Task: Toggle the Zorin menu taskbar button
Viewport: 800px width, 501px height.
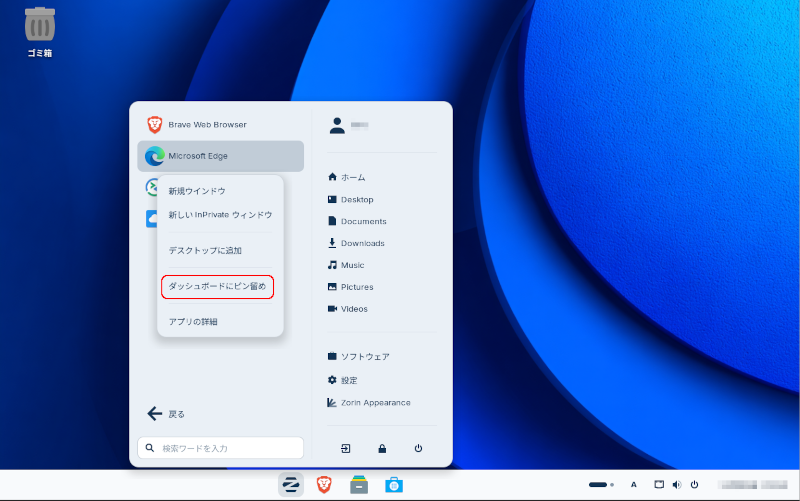Action: point(291,485)
